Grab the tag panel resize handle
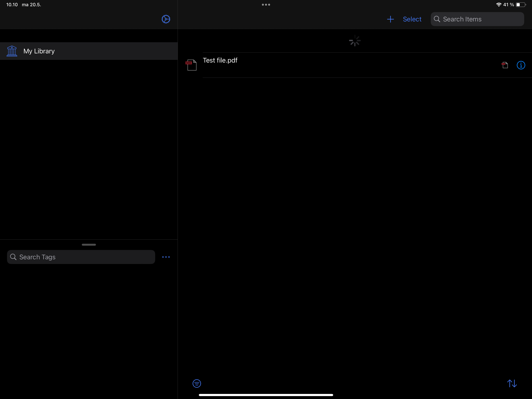532x399 pixels. (x=89, y=245)
